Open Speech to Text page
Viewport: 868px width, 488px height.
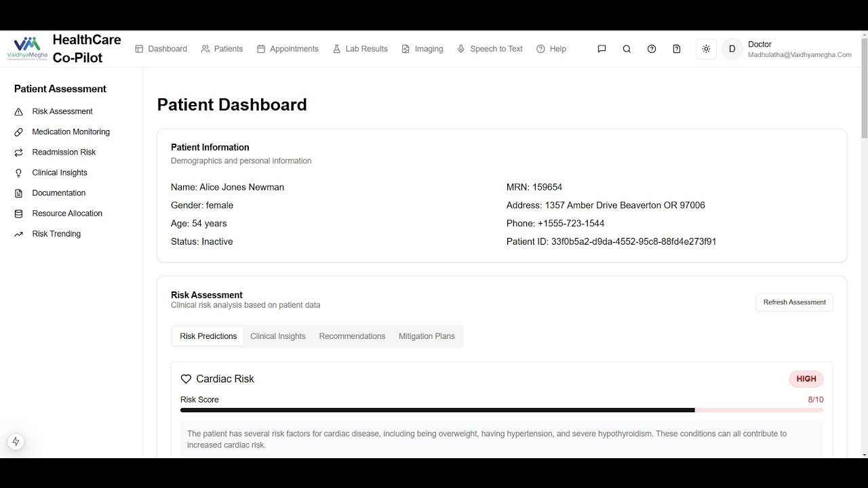tap(490, 49)
